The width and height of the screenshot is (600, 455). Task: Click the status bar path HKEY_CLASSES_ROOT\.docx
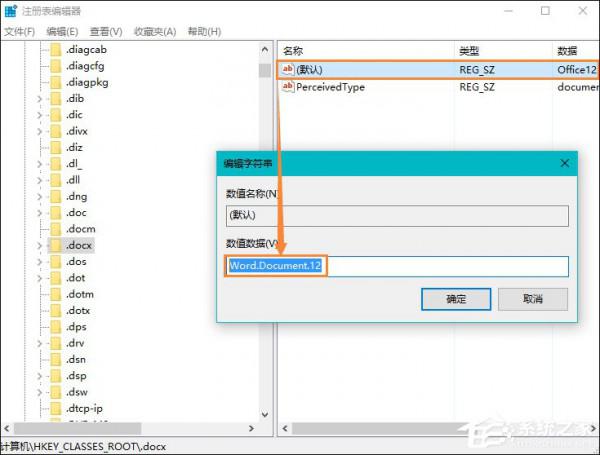click(x=83, y=447)
